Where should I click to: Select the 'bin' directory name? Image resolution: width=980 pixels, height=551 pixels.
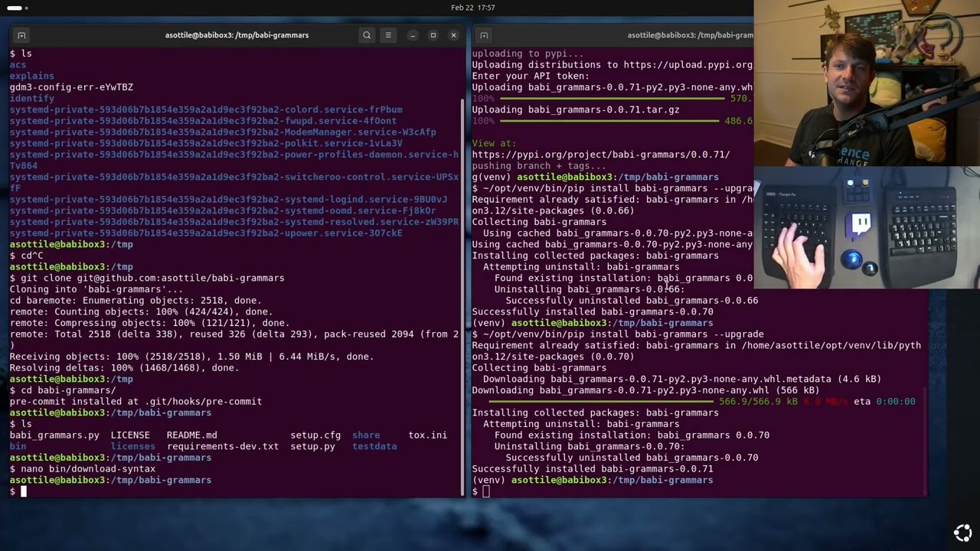click(18, 446)
